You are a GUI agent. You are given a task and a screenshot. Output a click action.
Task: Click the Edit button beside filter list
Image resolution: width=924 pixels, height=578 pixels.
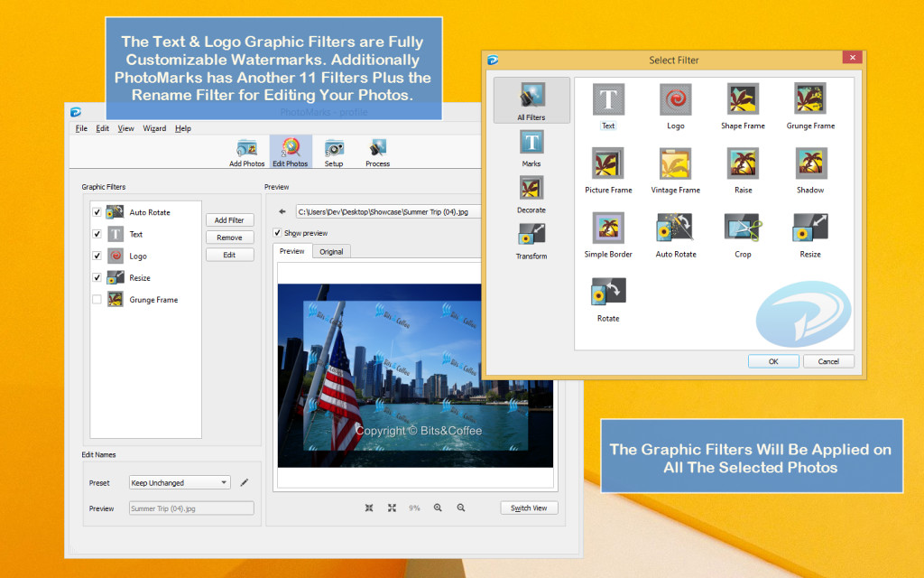[229, 255]
